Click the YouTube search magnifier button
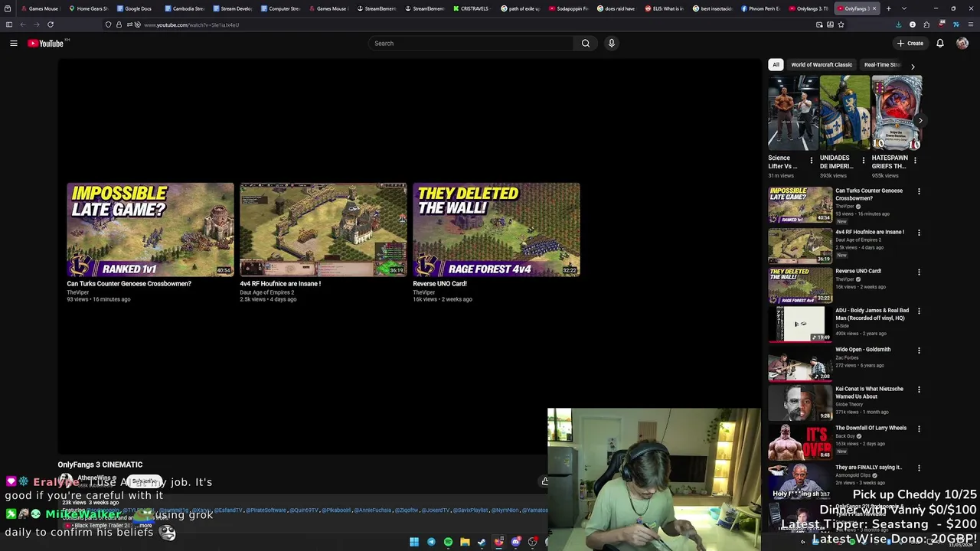 (586, 44)
